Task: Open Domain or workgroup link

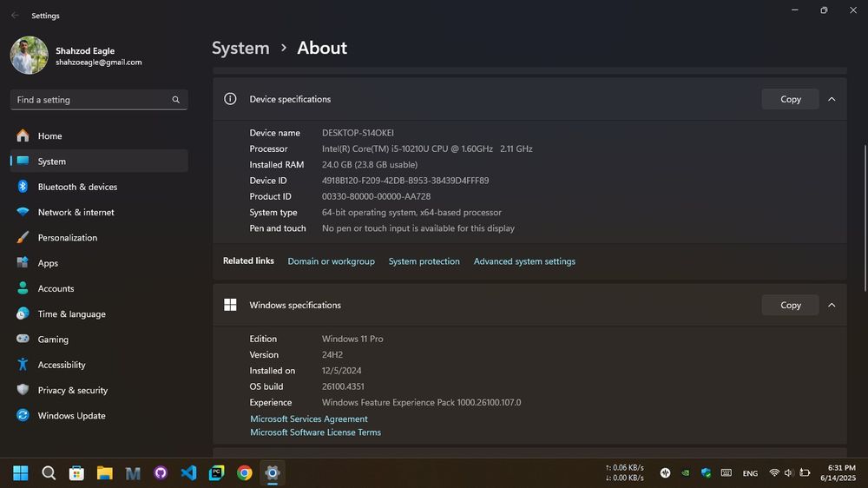Action: pos(331,261)
